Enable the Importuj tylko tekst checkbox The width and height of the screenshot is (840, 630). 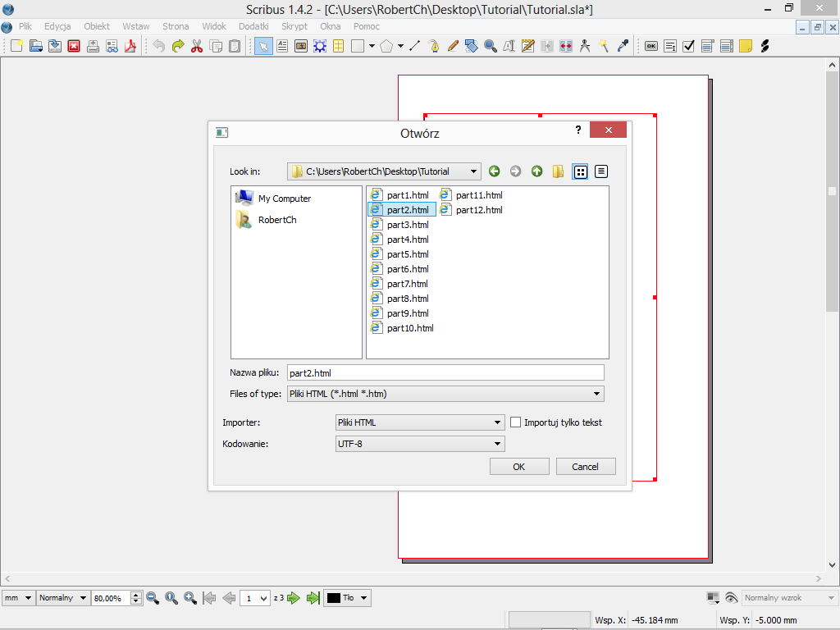(x=516, y=422)
